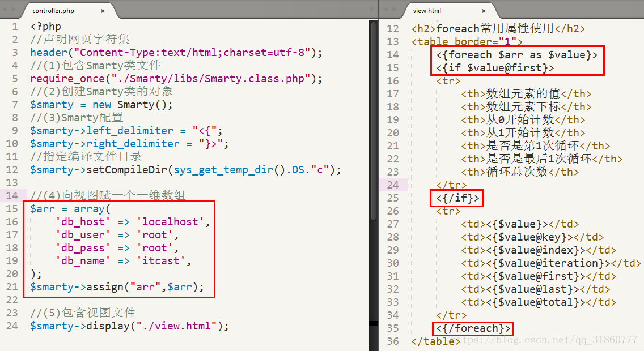Click '<td><{$value@first}></td>' line
Screen dimensions: 644x351
click(x=539, y=276)
